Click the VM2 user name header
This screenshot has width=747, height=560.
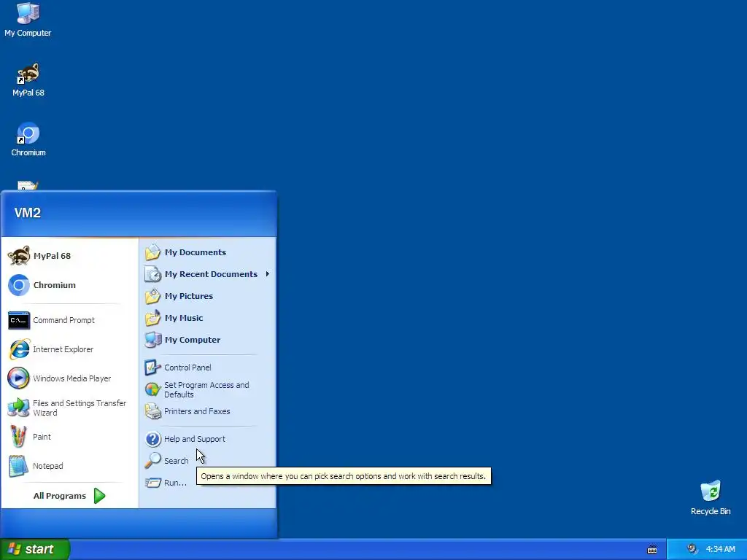(x=28, y=212)
